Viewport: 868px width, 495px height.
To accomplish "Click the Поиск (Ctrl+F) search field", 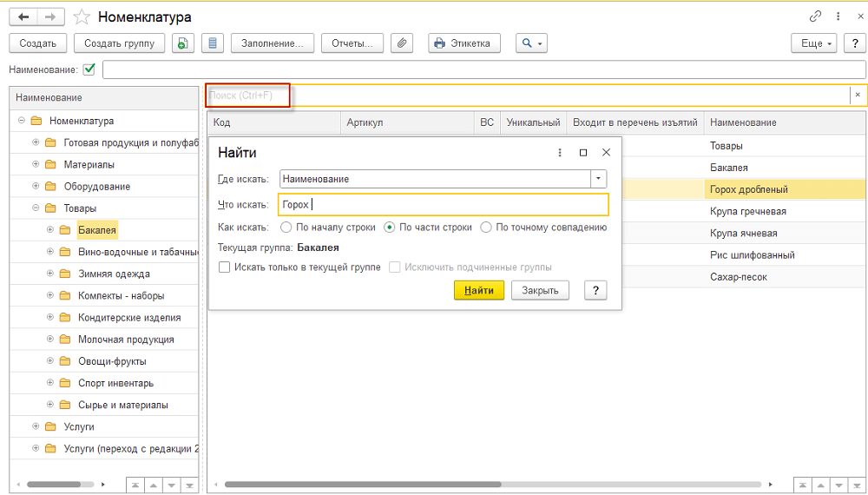I will pyautogui.click(x=528, y=96).
